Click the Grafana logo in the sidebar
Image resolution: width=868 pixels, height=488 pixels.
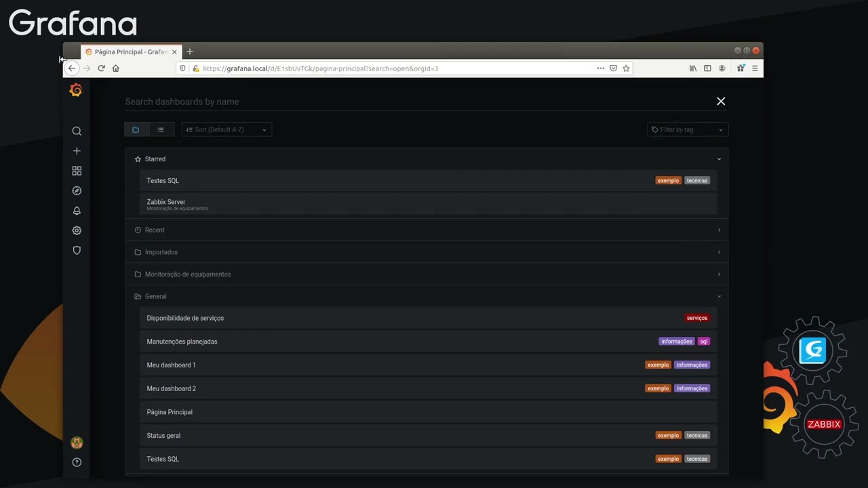pyautogui.click(x=76, y=90)
